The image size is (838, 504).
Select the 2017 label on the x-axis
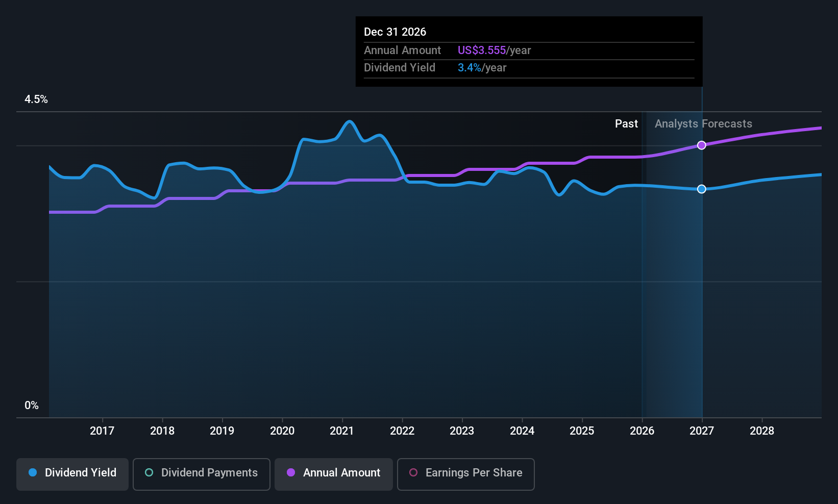[x=102, y=431]
